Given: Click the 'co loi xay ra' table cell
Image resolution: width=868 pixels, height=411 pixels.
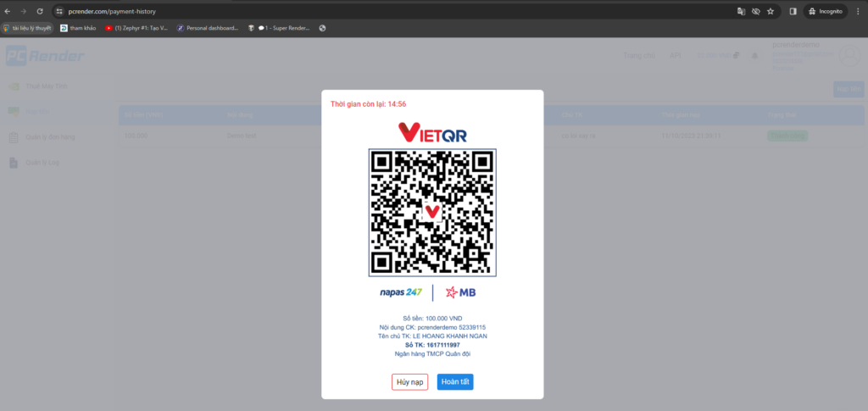Looking at the screenshot, I should 580,136.
